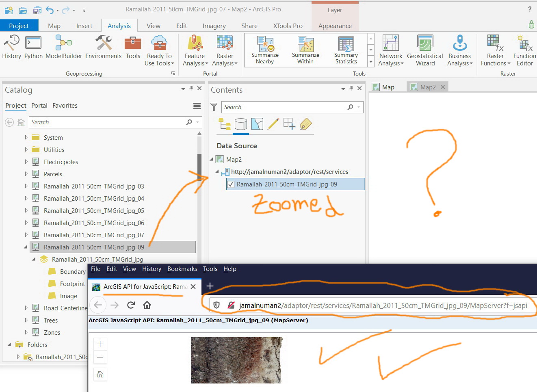Collapse the Map2 node in Contents

212,159
